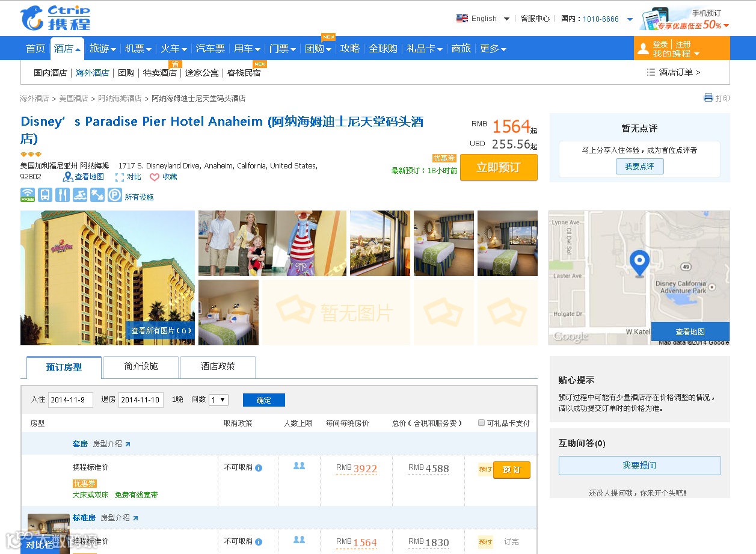The width and height of the screenshot is (756, 554).
Task: Click the mobile booking phone promo
Action: (x=685, y=19)
